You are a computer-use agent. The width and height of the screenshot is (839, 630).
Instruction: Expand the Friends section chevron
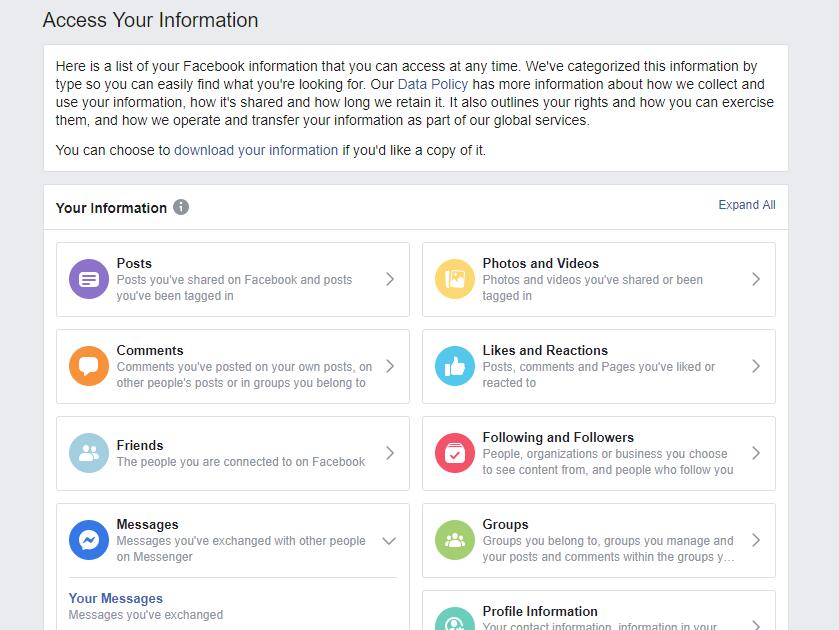point(390,453)
